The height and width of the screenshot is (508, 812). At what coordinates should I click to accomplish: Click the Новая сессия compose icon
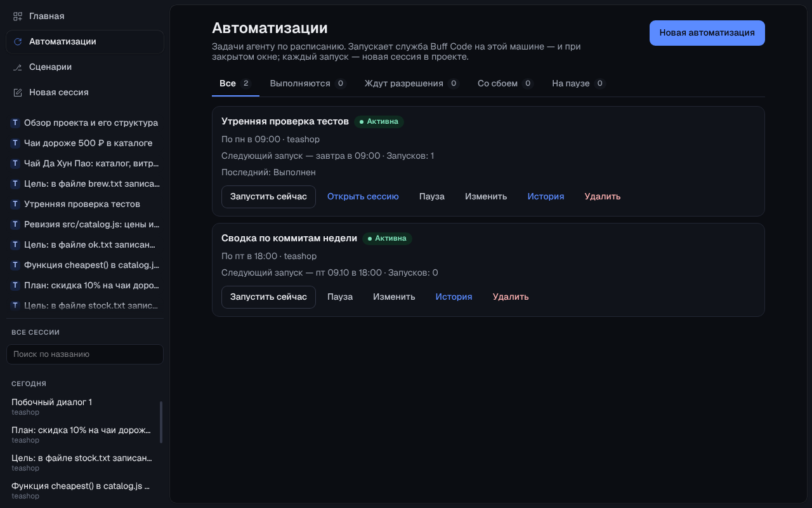18,92
